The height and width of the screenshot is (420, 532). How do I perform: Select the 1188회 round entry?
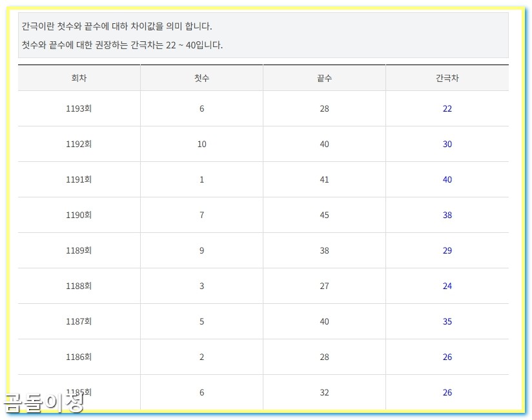tap(79, 286)
